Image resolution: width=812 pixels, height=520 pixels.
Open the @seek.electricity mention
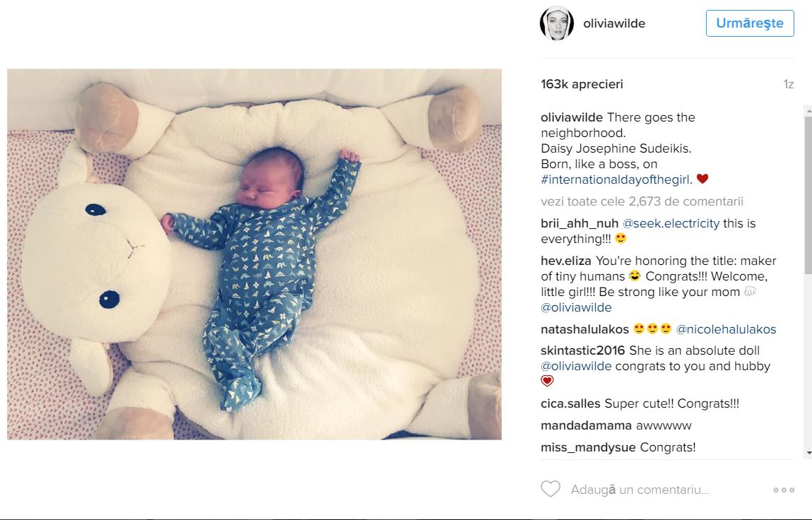point(671,223)
